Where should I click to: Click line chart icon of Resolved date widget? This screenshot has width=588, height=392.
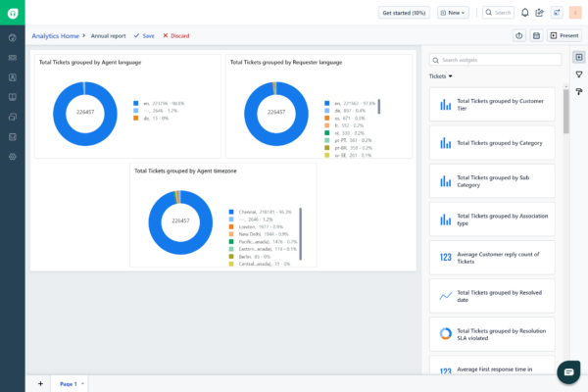click(446, 296)
